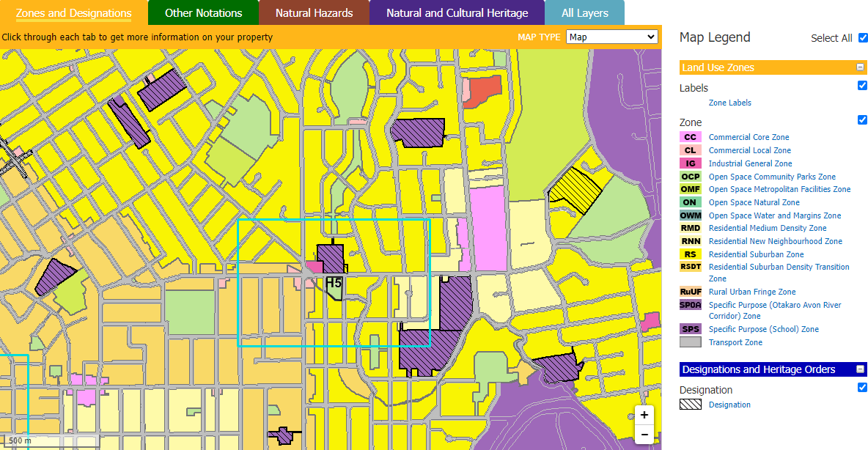868x450 pixels.
Task: Toggle the Zone layer checkbox
Action: coord(862,119)
